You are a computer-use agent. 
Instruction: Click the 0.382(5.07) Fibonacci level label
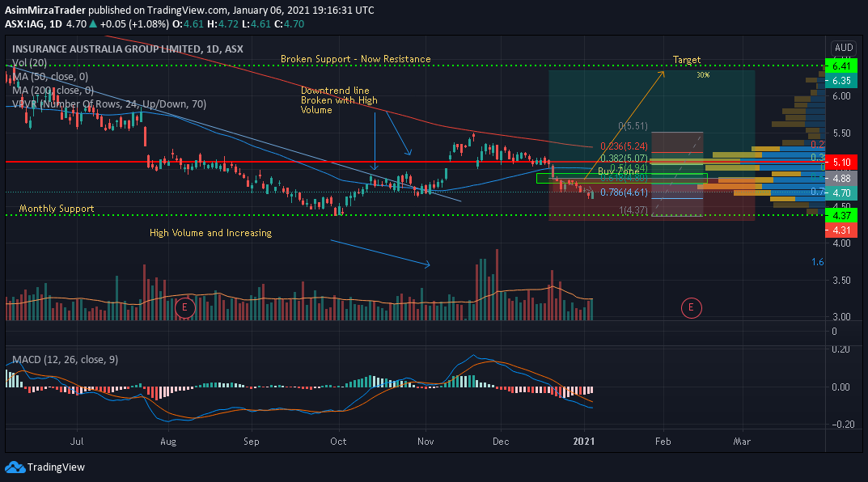point(624,159)
